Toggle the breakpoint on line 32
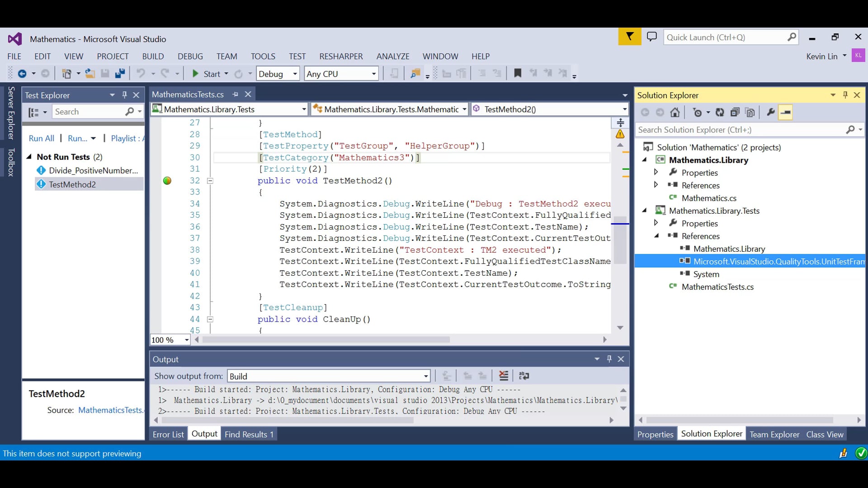 coord(167,181)
